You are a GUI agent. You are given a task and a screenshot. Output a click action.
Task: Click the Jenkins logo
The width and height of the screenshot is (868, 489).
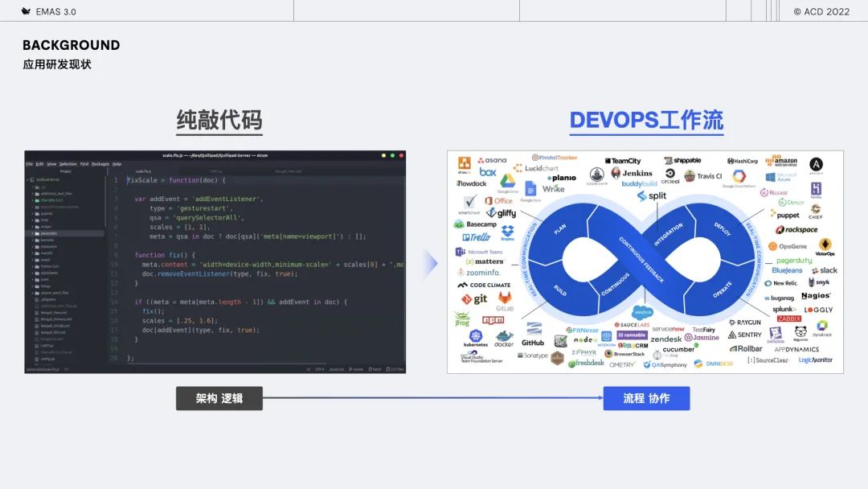(632, 174)
